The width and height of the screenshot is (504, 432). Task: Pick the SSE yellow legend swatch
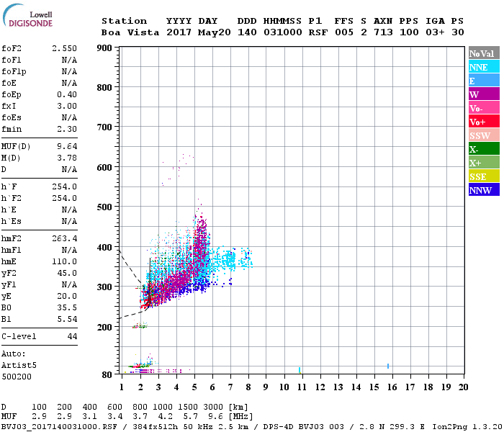click(484, 176)
